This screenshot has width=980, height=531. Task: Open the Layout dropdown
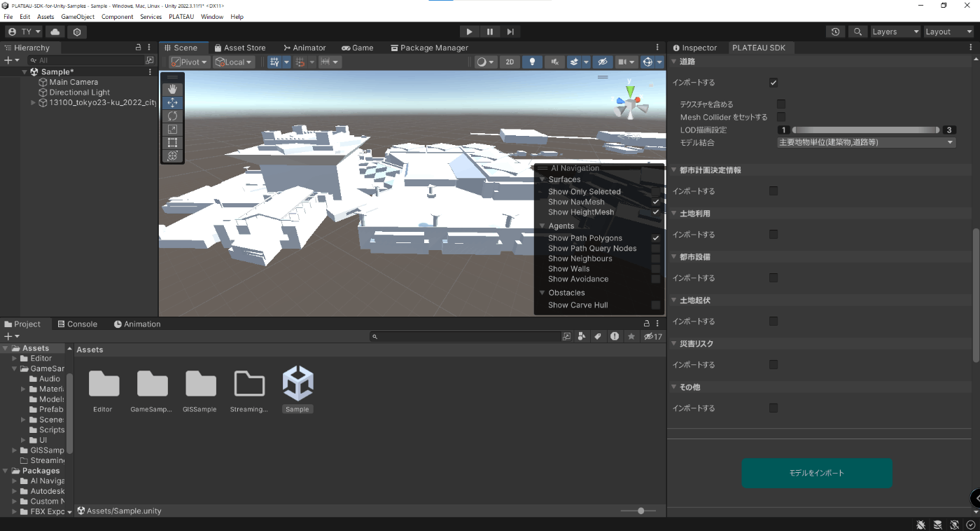pyautogui.click(x=948, y=32)
